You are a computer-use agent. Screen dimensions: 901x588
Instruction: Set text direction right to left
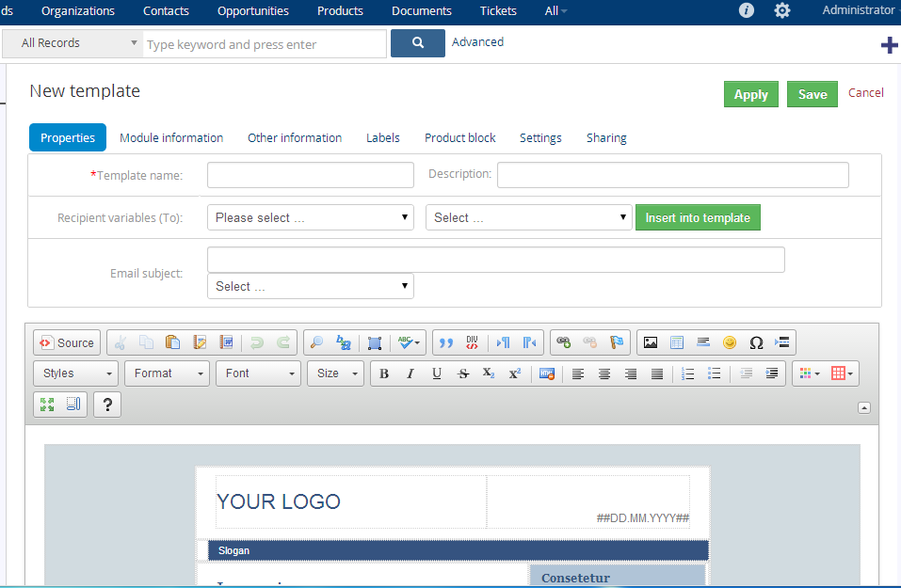pyautogui.click(x=529, y=342)
